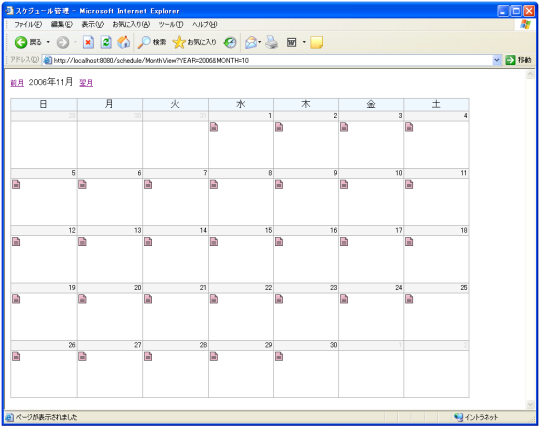Viewport: 540px width, 428px height.
Task: Open the ツール menu
Action: pos(171,24)
